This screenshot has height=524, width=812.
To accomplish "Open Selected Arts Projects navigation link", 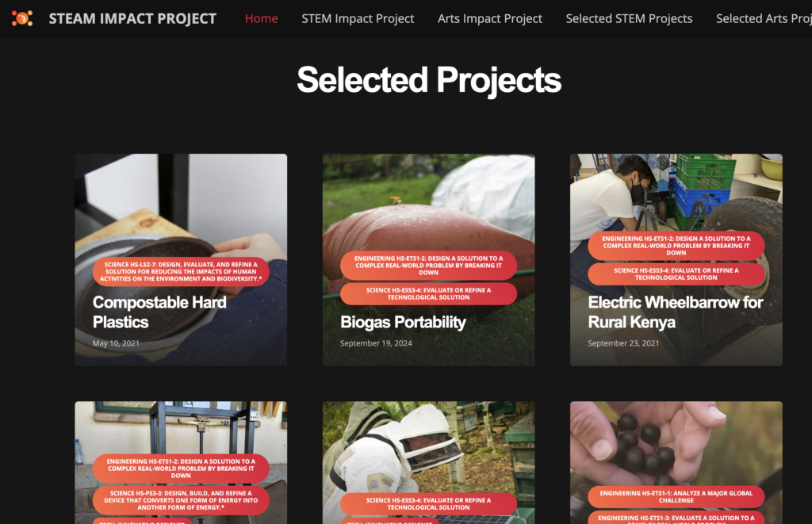I will click(x=764, y=19).
